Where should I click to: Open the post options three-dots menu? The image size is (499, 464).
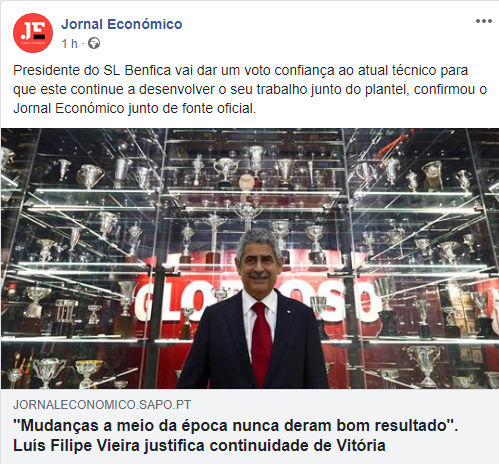[x=484, y=21]
